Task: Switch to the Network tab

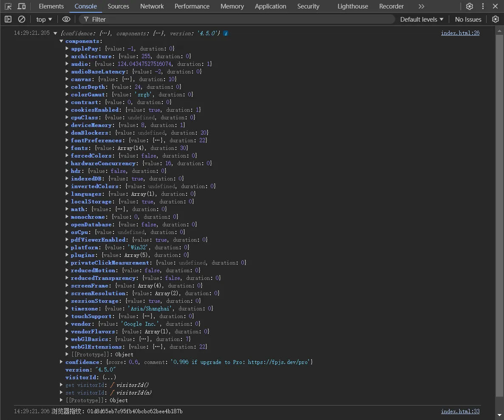Action: [x=152, y=6]
